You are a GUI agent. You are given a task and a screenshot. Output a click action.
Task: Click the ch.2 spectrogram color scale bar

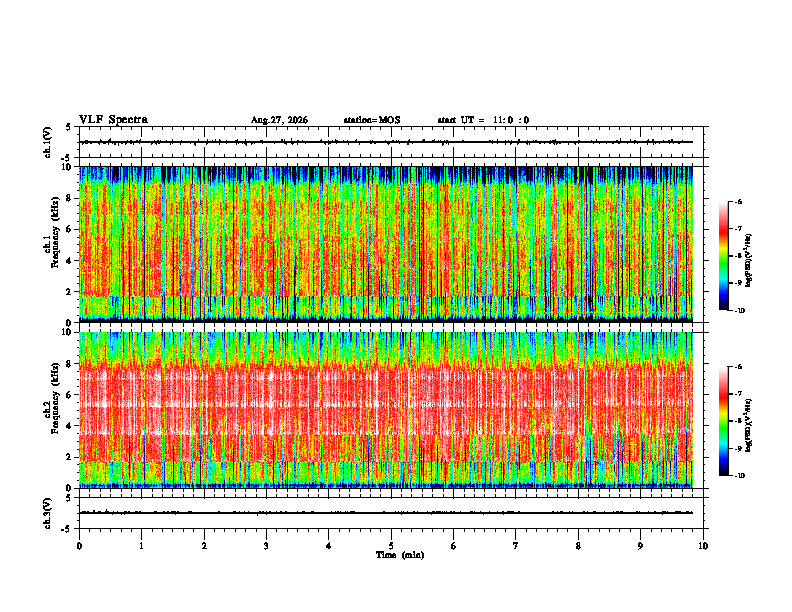point(723,421)
